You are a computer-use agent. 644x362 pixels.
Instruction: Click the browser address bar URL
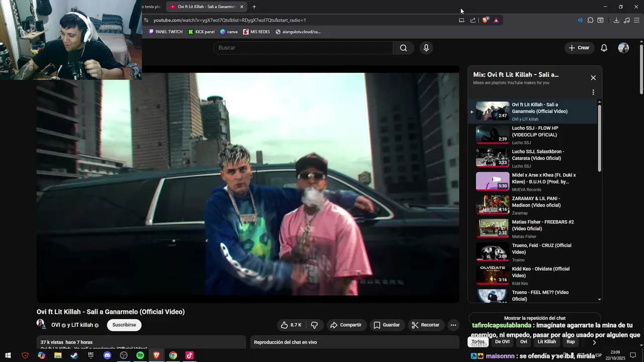(229, 20)
